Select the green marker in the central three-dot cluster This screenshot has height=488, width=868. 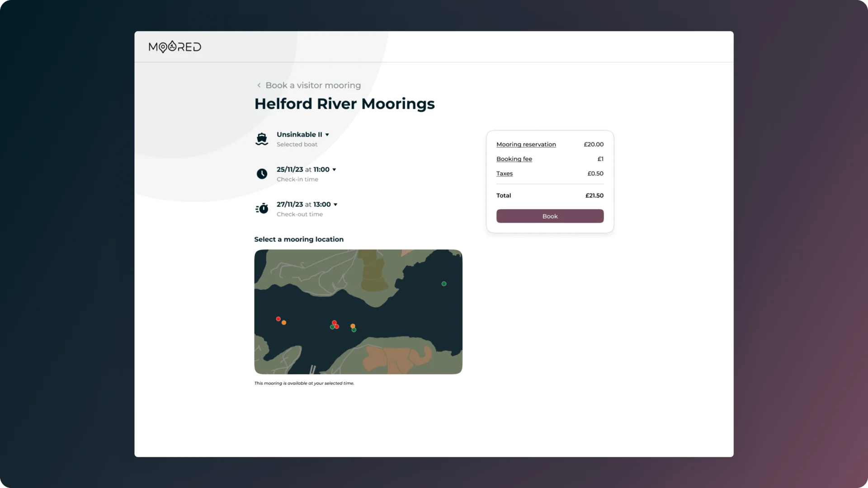[332, 327]
